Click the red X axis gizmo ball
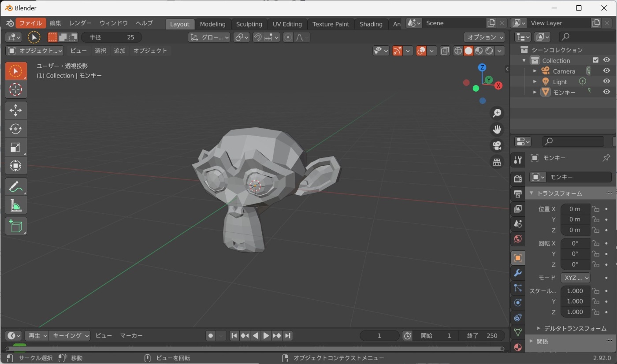617x364 pixels. pos(498,85)
